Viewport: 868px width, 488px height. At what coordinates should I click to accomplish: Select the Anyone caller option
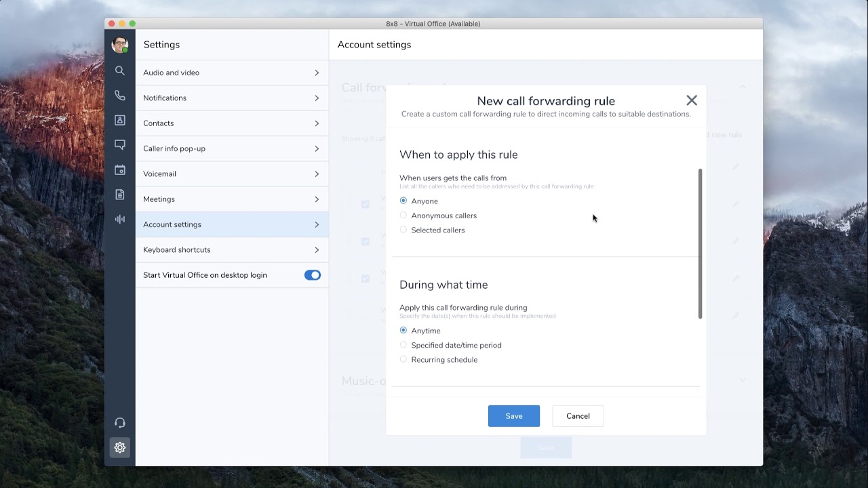click(403, 201)
